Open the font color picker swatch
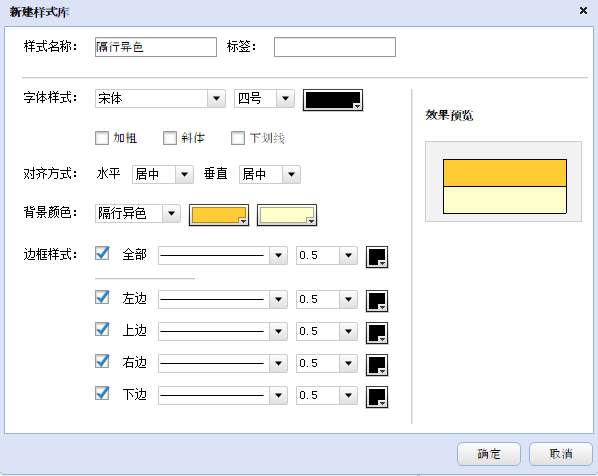598x476 pixels. pyautogui.click(x=333, y=100)
